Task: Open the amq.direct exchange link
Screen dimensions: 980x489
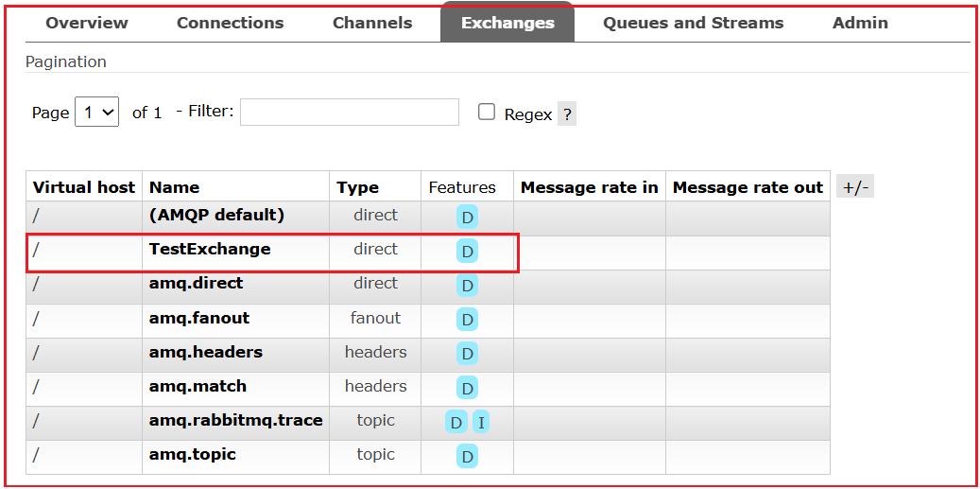Action: pos(197,283)
